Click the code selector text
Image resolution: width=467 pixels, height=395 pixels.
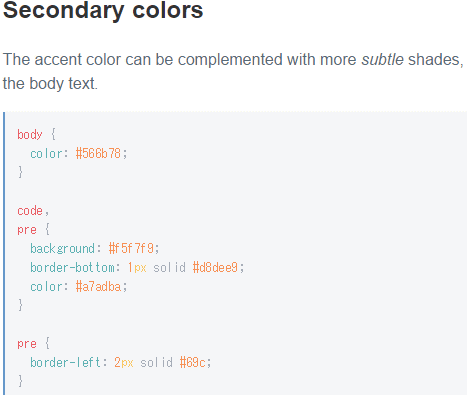30,211
